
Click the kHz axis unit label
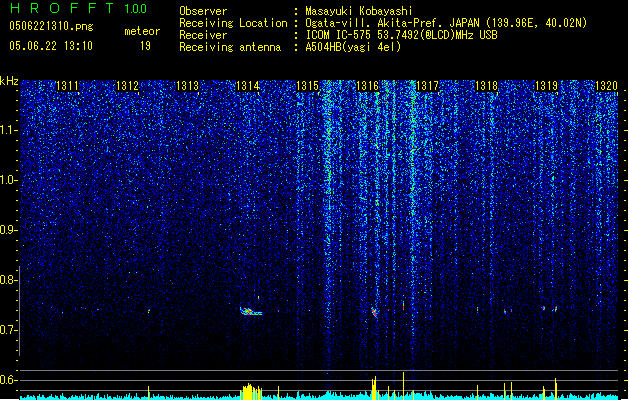click(9, 81)
